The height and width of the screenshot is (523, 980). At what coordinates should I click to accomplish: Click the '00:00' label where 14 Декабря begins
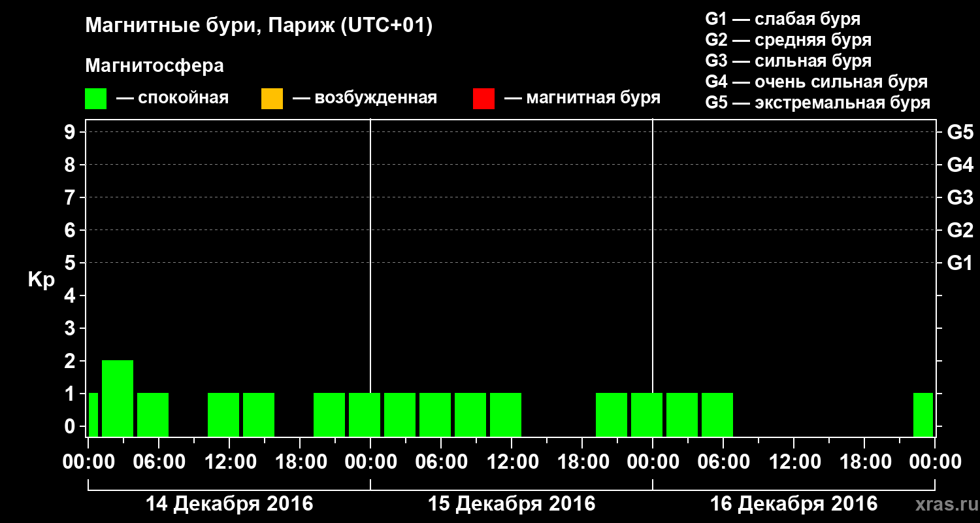(x=88, y=462)
